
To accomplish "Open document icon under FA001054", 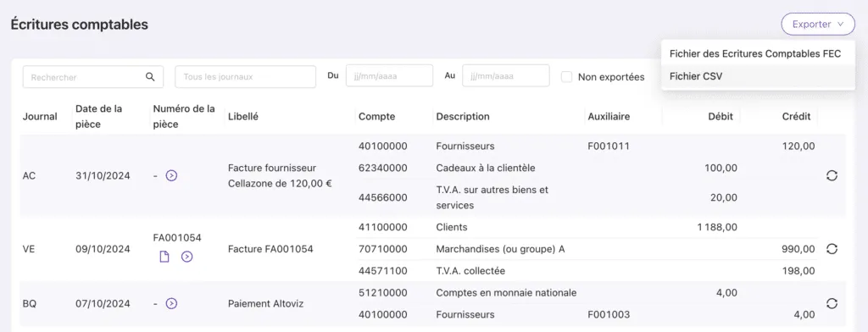I will tap(164, 257).
